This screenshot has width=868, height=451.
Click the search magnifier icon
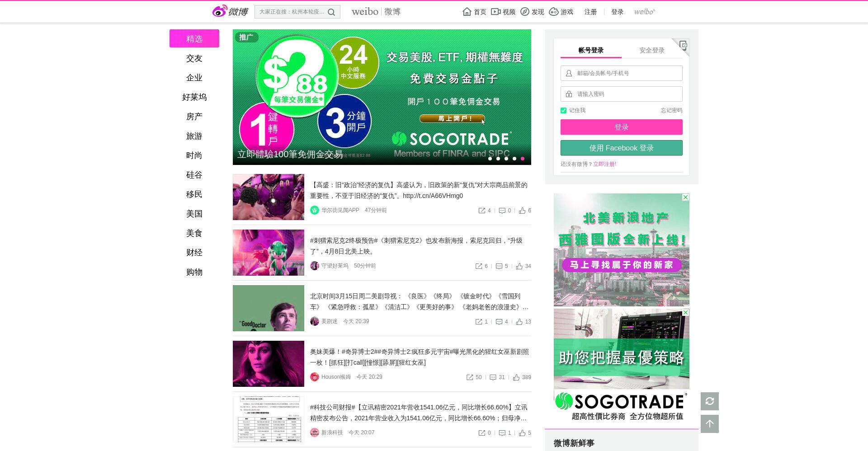coord(331,12)
